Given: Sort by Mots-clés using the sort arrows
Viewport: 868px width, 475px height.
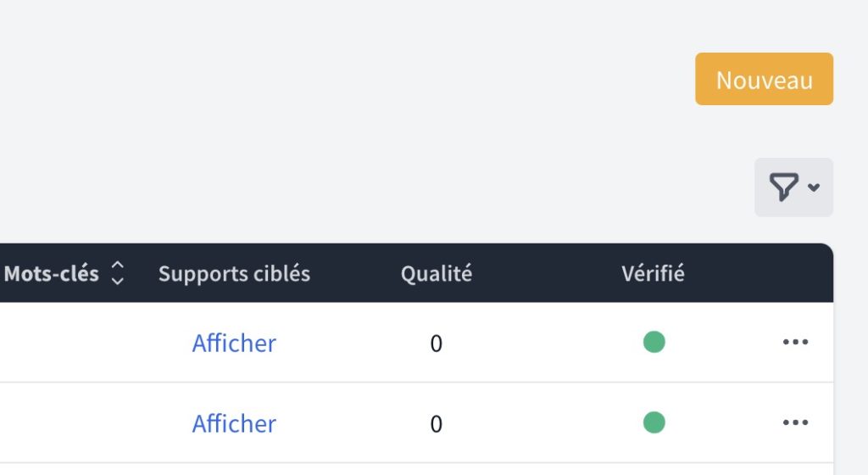Looking at the screenshot, I should coord(118,273).
